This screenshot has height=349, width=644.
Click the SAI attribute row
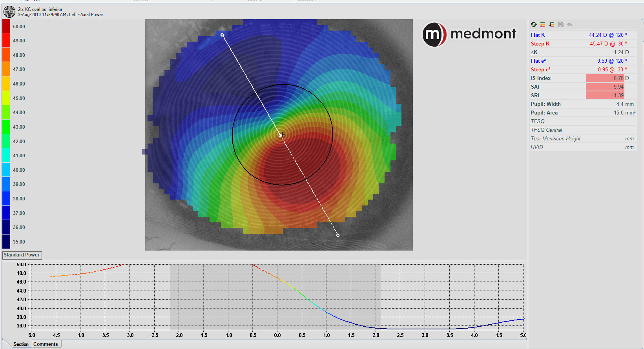[582, 87]
